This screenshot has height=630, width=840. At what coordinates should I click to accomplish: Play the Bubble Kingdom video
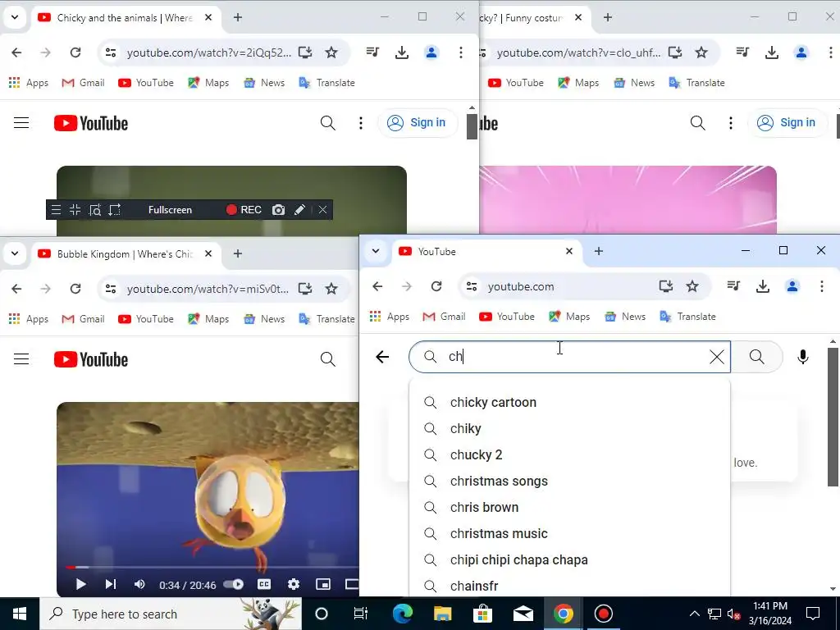[81, 584]
